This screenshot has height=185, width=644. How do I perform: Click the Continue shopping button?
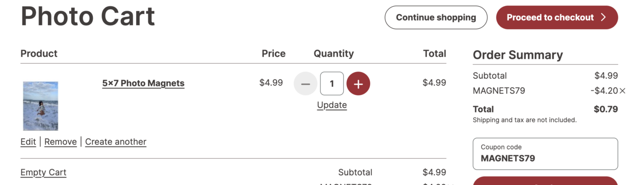(x=436, y=18)
